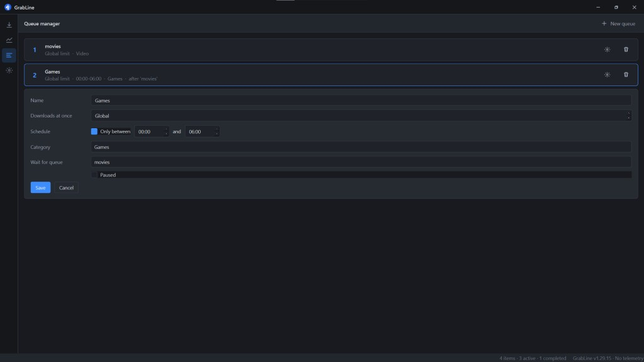Click 'Global limit · Video' subtitle text
644x362 pixels.
[67, 54]
